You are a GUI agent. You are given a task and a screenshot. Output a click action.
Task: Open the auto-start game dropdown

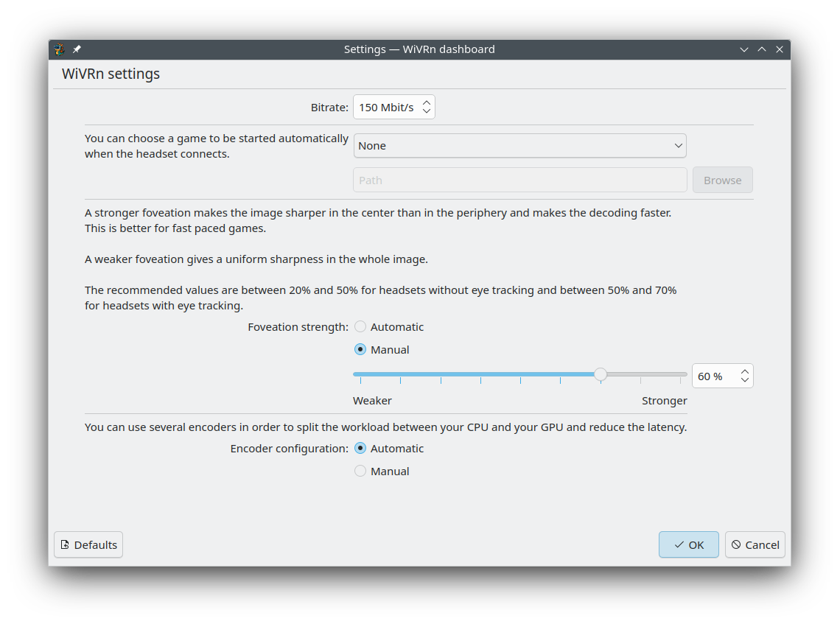(519, 146)
